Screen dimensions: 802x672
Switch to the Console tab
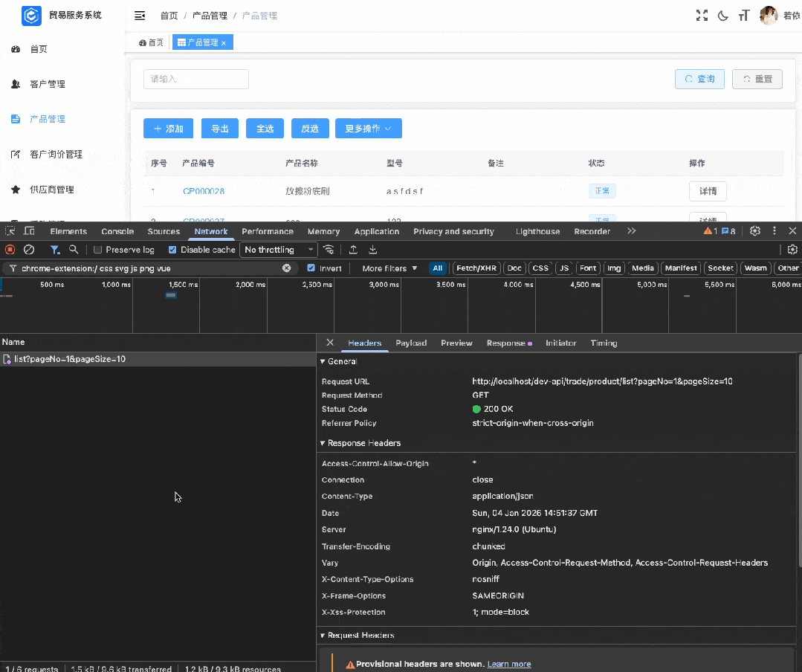point(117,231)
